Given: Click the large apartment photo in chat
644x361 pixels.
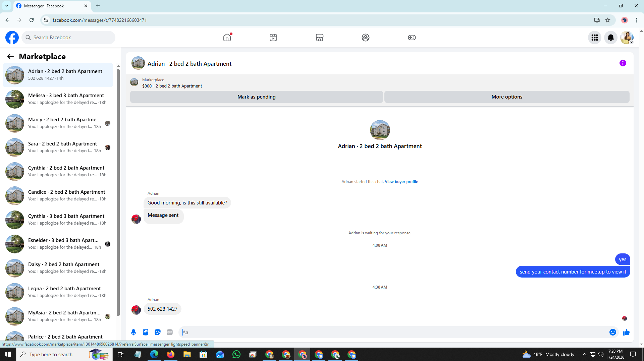Looking at the screenshot, I should click(x=380, y=130).
